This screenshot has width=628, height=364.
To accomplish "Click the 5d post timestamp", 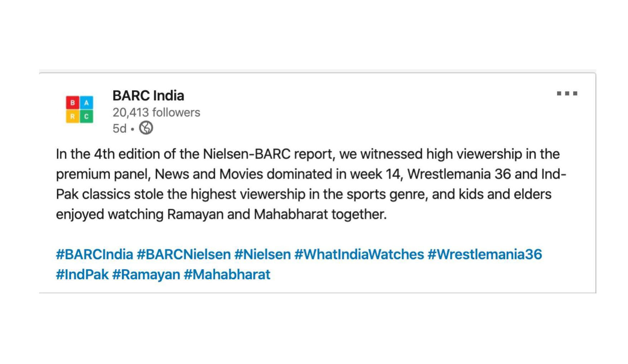I will click(120, 128).
